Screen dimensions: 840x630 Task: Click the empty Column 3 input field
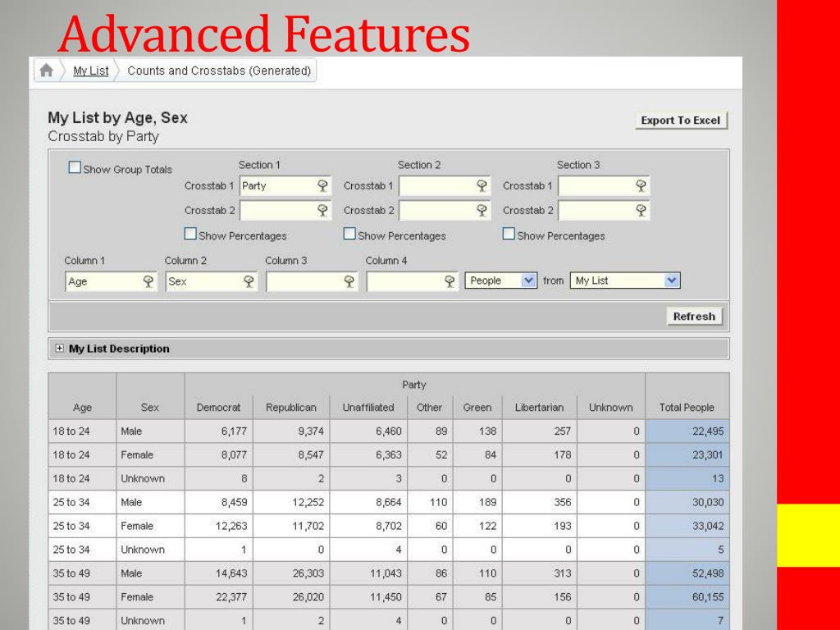tap(312, 281)
